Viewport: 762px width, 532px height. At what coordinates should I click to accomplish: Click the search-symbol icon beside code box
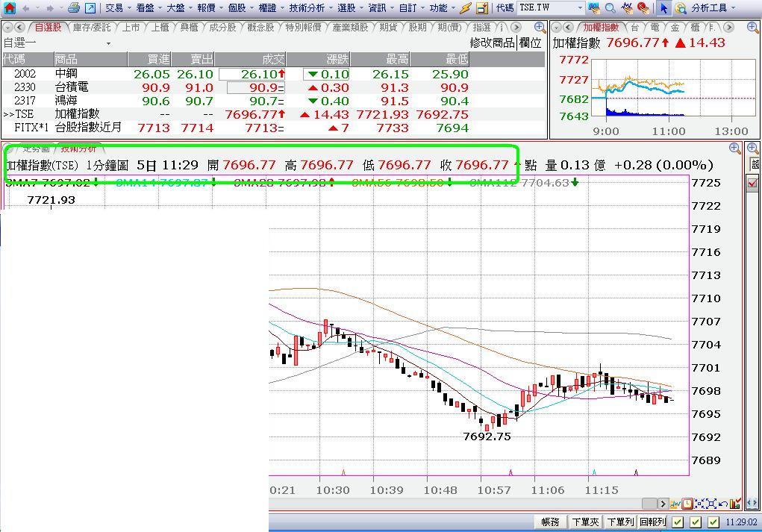594,7
